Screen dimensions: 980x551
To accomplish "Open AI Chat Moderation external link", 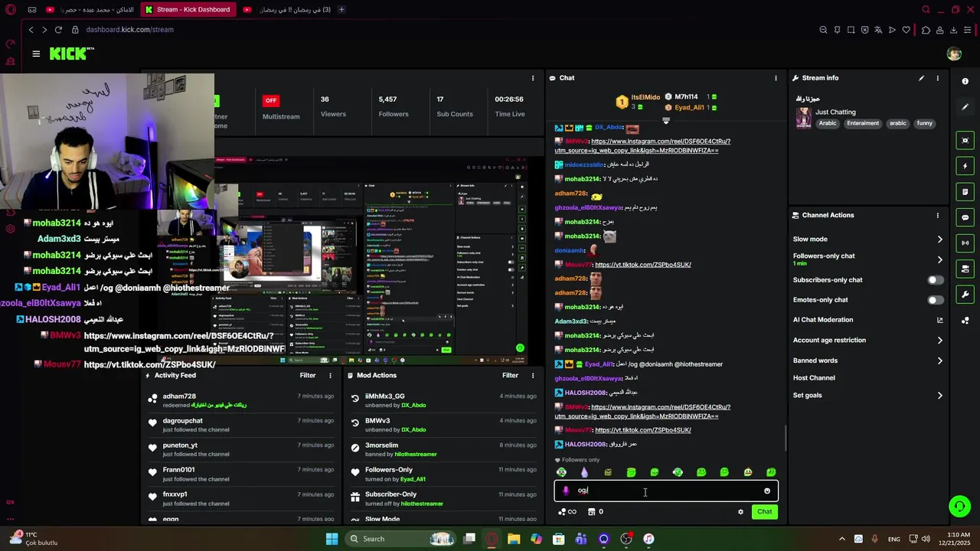I will coord(939,320).
